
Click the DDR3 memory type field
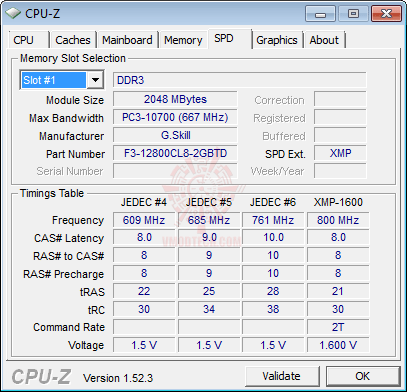coord(239,80)
